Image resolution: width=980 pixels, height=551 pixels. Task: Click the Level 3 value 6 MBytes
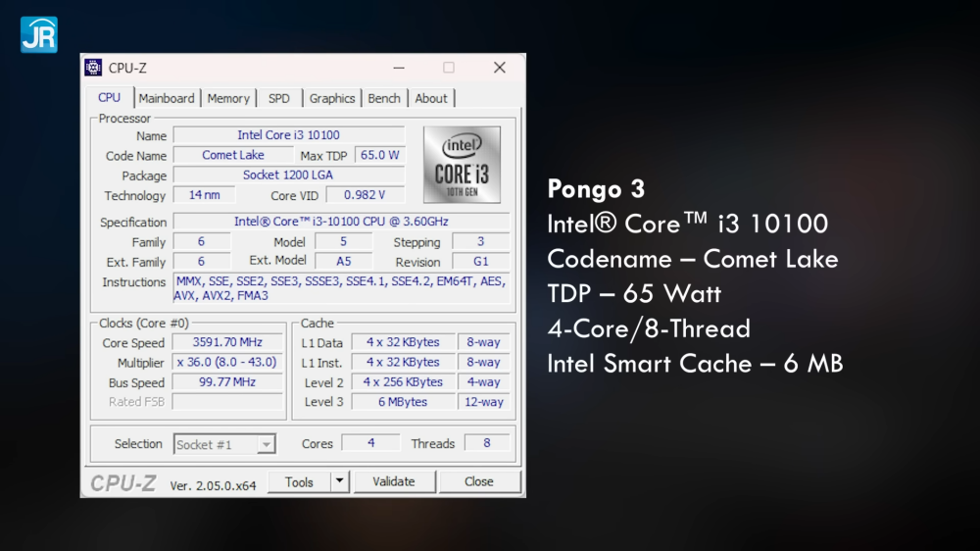click(x=403, y=402)
